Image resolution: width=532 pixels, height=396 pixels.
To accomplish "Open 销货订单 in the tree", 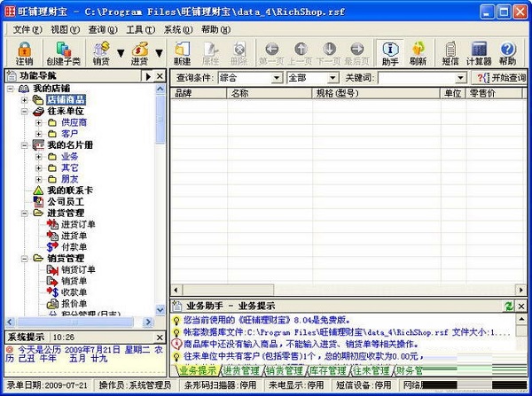I will click(78, 269).
